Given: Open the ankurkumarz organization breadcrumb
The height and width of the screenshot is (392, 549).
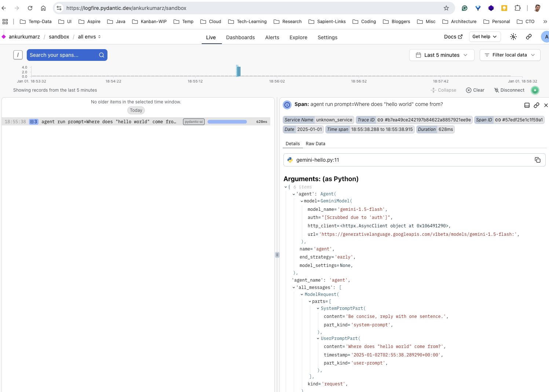Looking at the screenshot, I should tap(24, 37).
